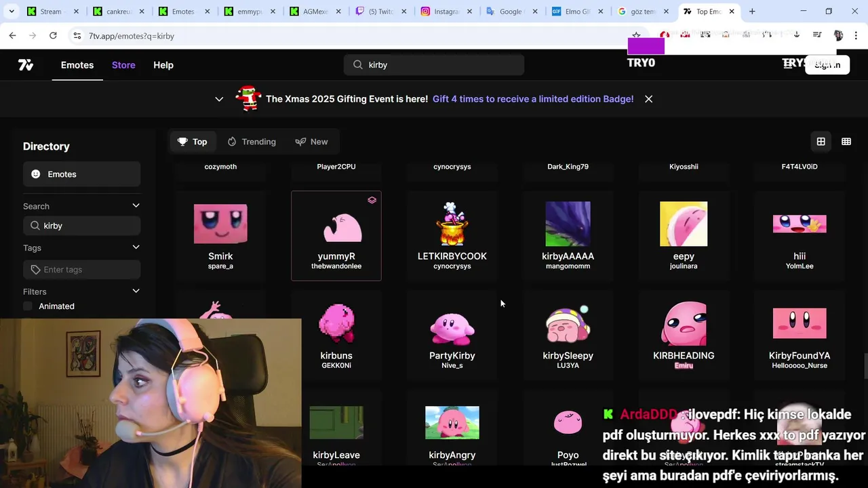This screenshot has height=488, width=868.
Task: Open author link joulinara under eepy
Action: click(x=684, y=266)
